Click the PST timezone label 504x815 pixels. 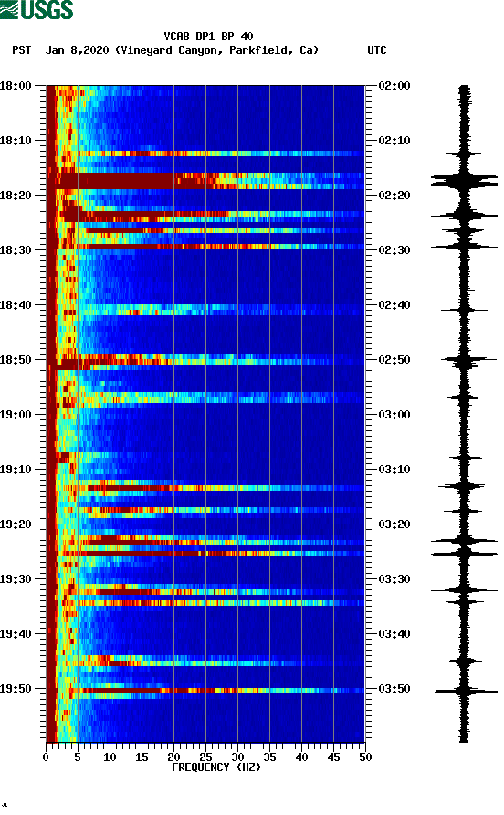click(x=21, y=50)
